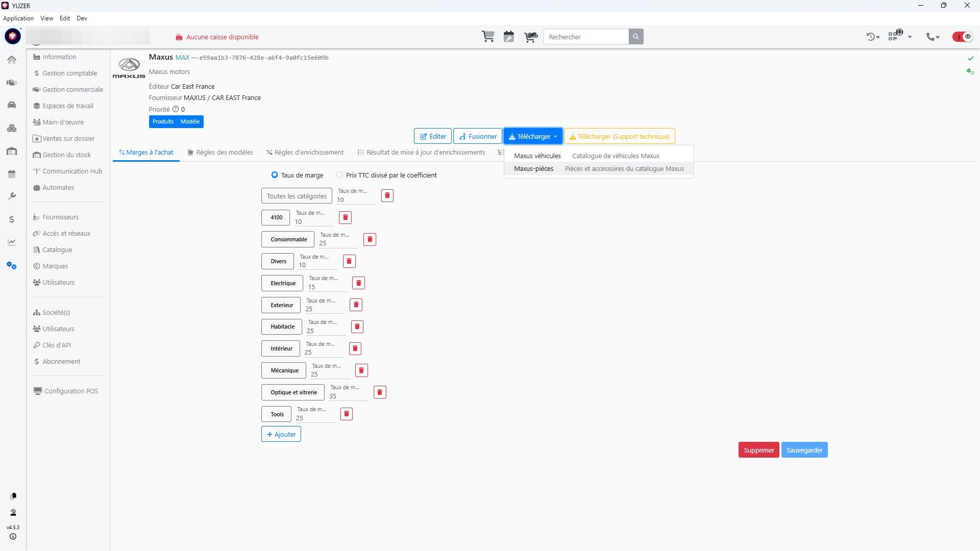Expand the Télécharger dropdown button
Screen dimensions: 980x551
[533, 136]
